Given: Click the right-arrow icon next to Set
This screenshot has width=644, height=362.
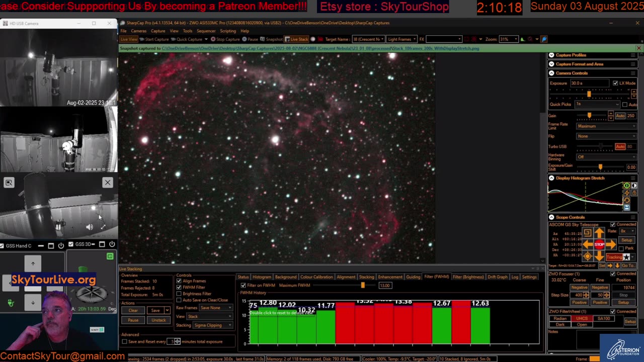Looking at the screenshot, I should point(610,265).
